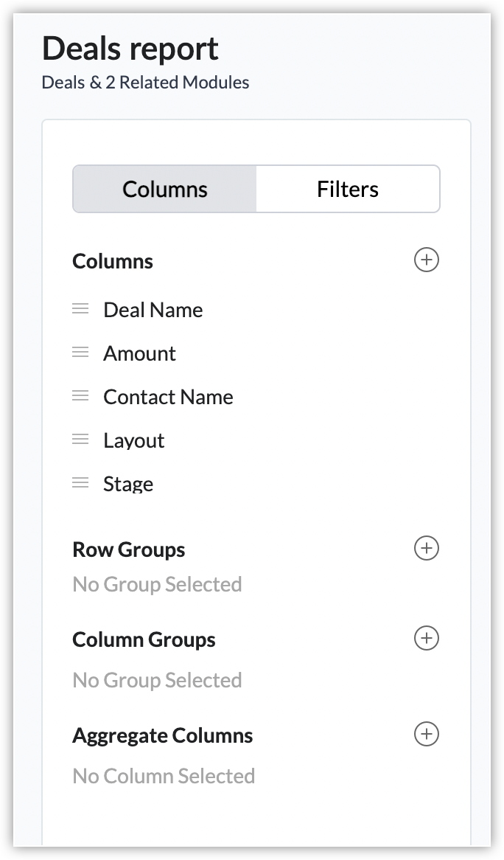Add a new column with plus icon
The height and width of the screenshot is (860, 504).
coord(426,260)
